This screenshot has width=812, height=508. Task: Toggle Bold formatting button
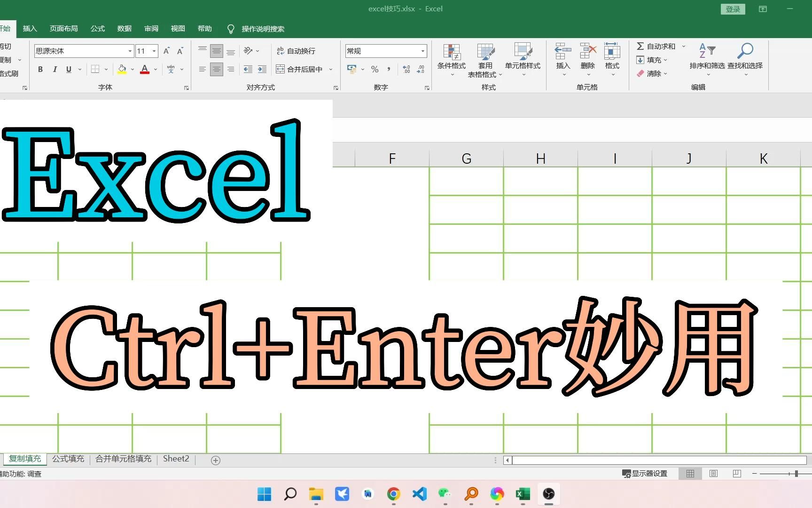tap(40, 69)
